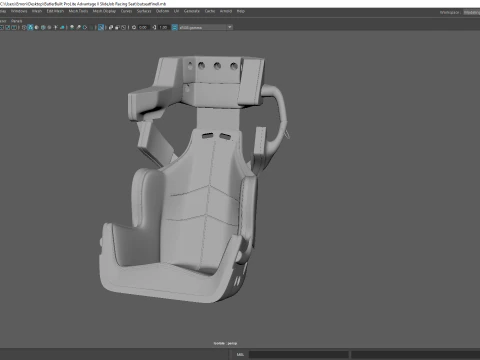The image size is (480, 360).
Task: Open the Arnold menu
Action: [226, 11]
